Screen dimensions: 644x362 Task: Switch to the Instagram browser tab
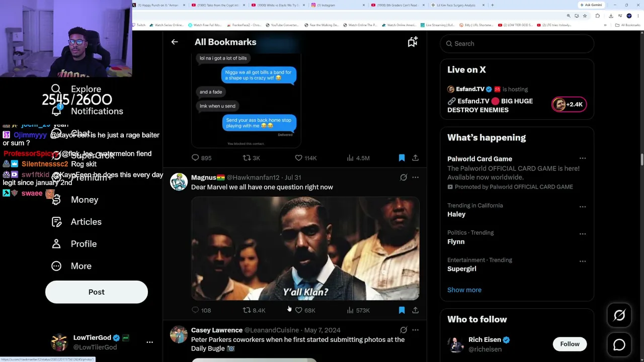(339, 5)
